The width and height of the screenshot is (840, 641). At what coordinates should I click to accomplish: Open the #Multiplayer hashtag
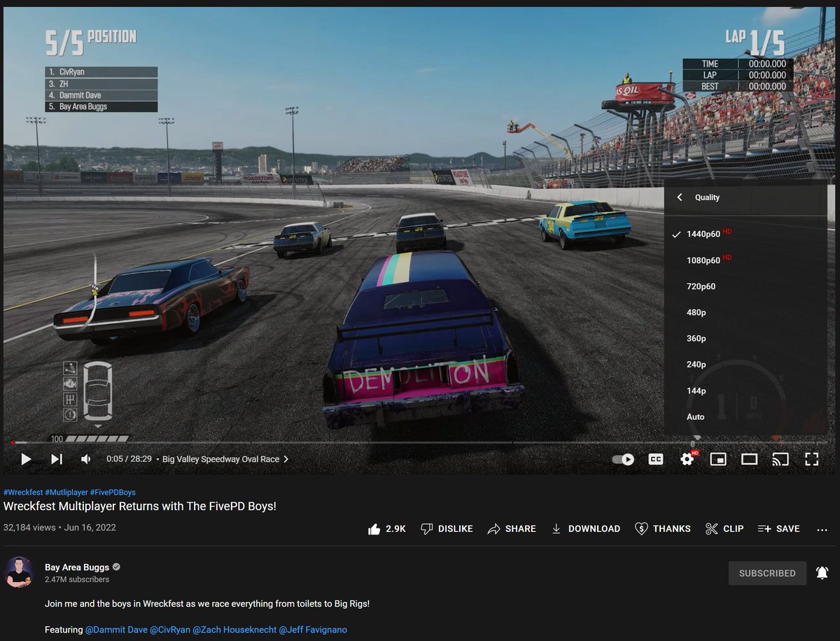(66, 493)
